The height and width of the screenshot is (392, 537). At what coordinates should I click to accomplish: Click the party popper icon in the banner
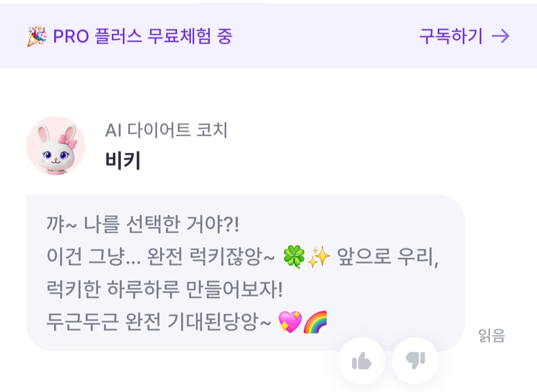click(36, 36)
